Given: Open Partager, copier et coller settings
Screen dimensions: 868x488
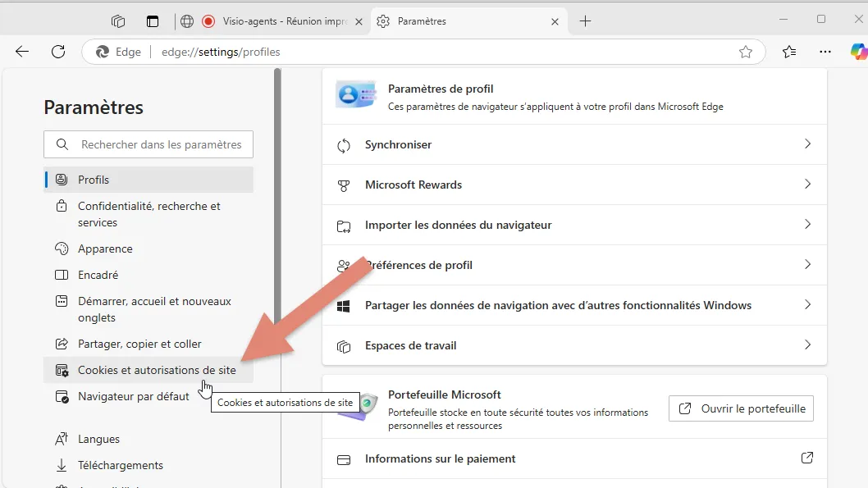Looking at the screenshot, I should click(x=148, y=344).
